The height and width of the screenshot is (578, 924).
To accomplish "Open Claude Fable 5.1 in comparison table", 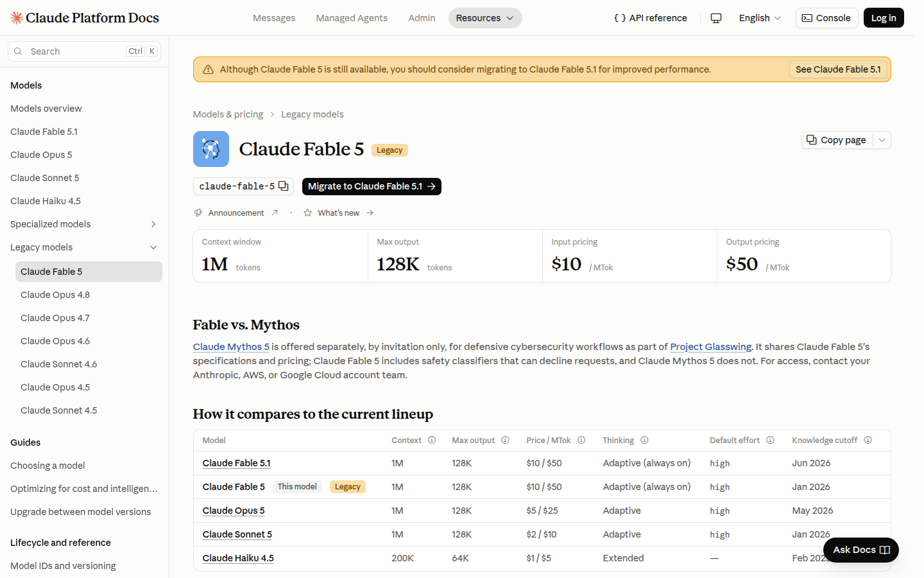I will tap(237, 463).
